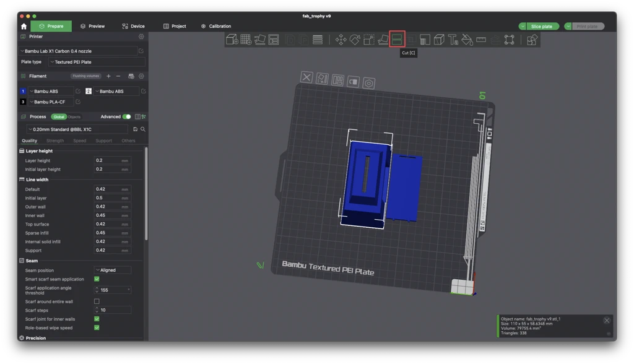Open the Calibration tab
Viewport: 634px width, 364px height.
pos(216,26)
